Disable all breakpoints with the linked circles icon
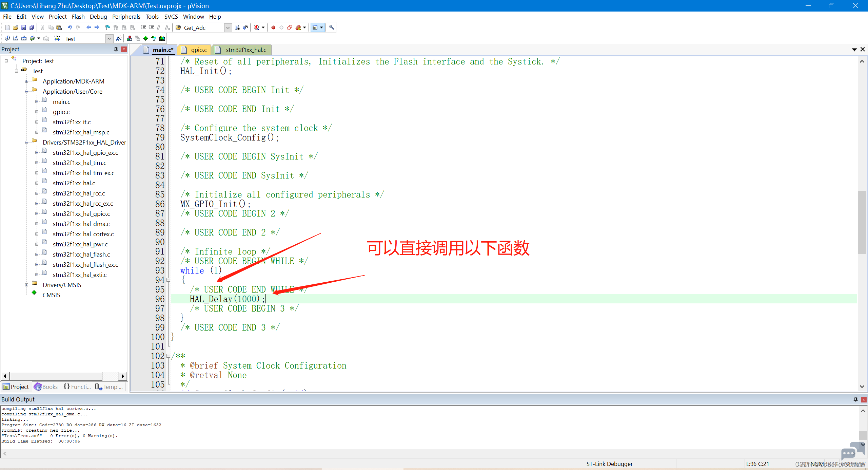 290,27
